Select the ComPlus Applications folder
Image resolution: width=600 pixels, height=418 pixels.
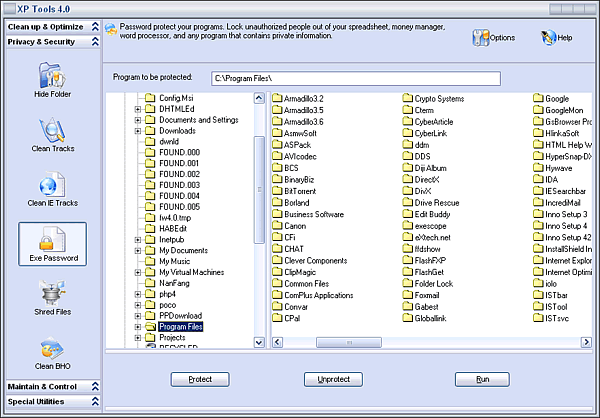pyautogui.click(x=313, y=295)
